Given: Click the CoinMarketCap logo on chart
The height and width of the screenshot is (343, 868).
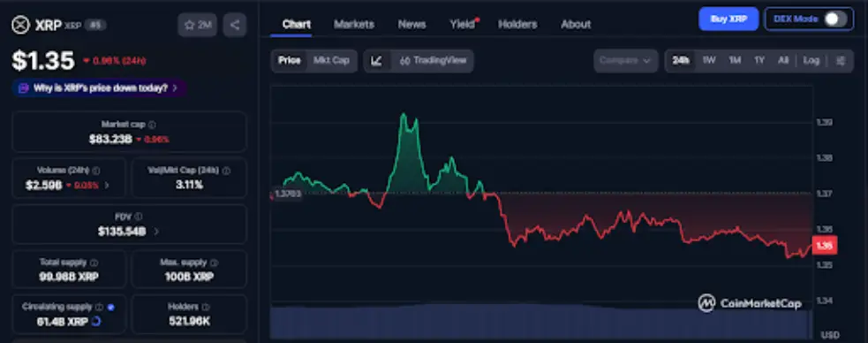Looking at the screenshot, I should tap(750, 303).
